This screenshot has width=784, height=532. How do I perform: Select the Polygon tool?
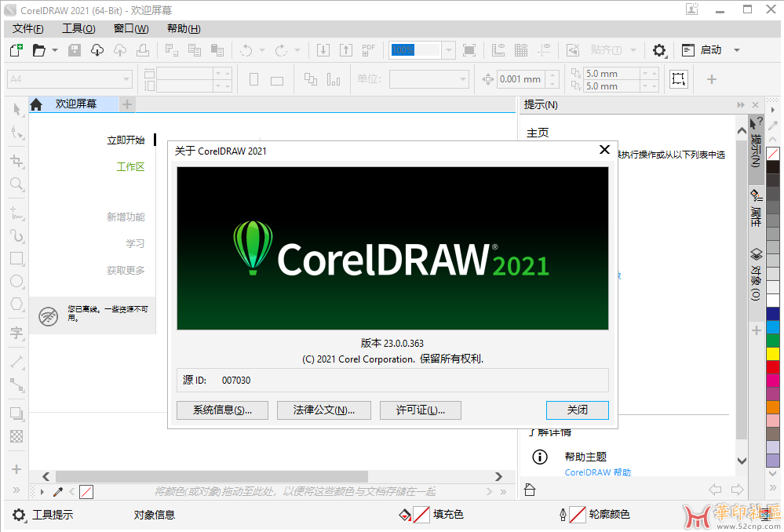click(x=17, y=304)
